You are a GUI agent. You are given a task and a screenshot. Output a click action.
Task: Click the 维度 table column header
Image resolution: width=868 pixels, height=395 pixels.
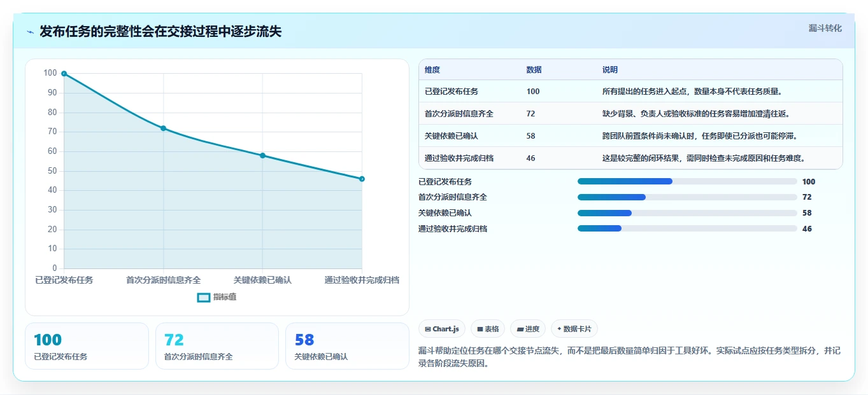pyautogui.click(x=432, y=70)
